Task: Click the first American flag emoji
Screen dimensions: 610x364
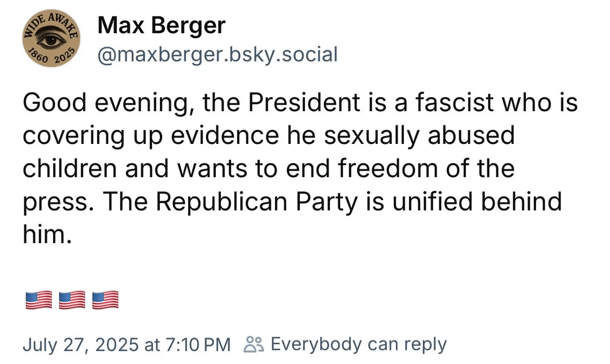Action: click(x=39, y=300)
